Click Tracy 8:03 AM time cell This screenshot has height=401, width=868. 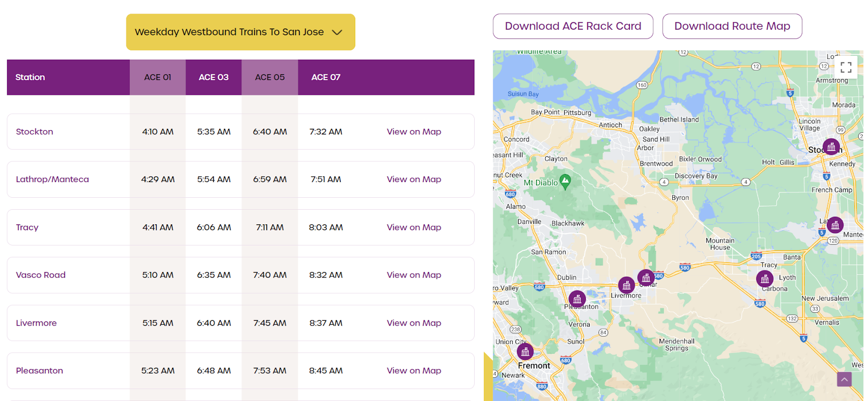(x=325, y=228)
